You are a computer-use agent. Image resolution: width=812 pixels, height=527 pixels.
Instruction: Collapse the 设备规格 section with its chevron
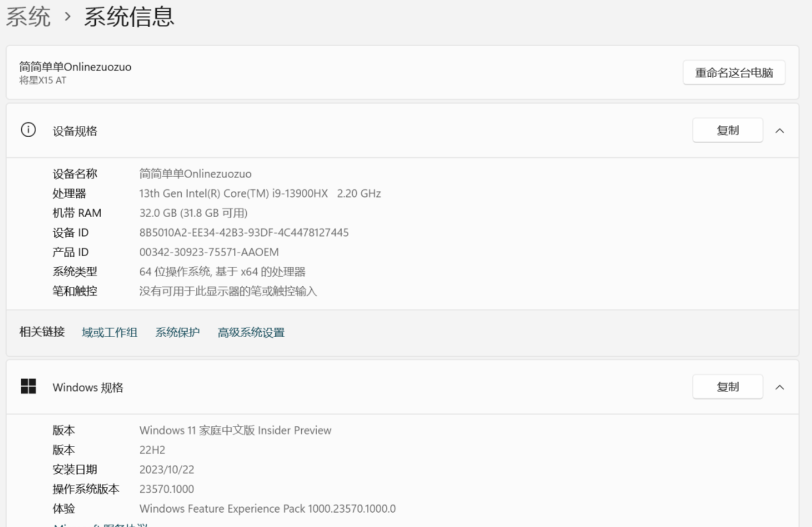(x=779, y=131)
